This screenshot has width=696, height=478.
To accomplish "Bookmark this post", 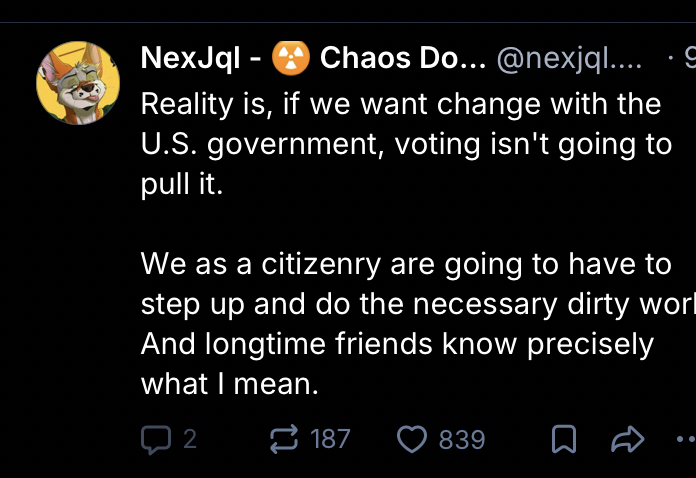I will click(564, 439).
